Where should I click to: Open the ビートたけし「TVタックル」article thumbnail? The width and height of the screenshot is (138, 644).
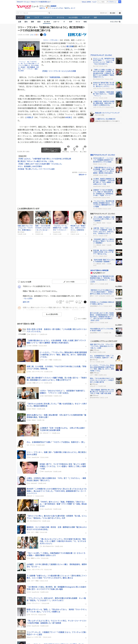coord(28,356)
